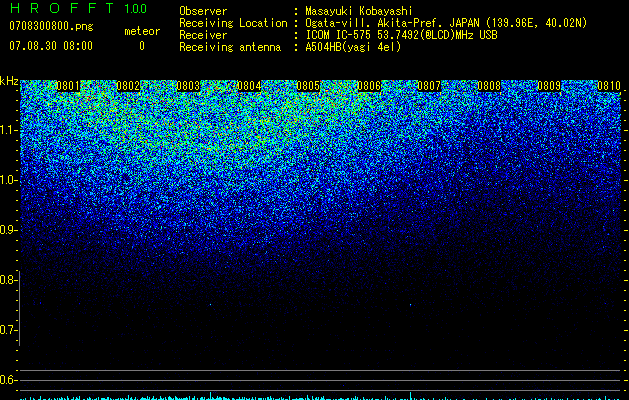Screen dimensions: 629x400
Task: Click the 0807 time marker
Action: click(429, 86)
